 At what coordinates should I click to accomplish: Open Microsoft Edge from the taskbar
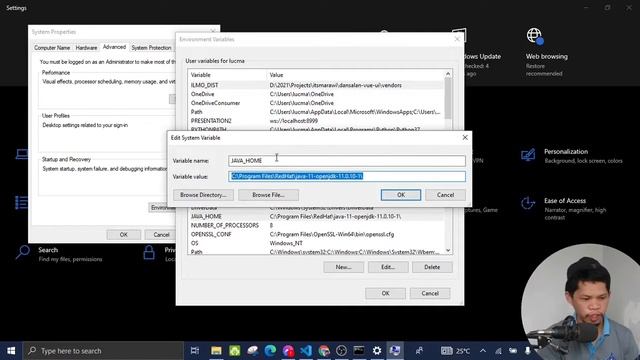coord(270,351)
